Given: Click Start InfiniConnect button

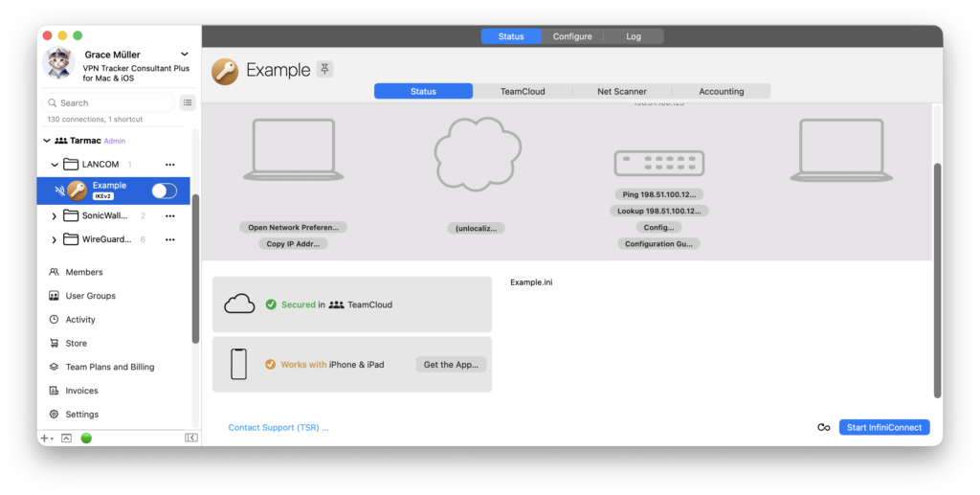Looking at the screenshot, I should [884, 427].
